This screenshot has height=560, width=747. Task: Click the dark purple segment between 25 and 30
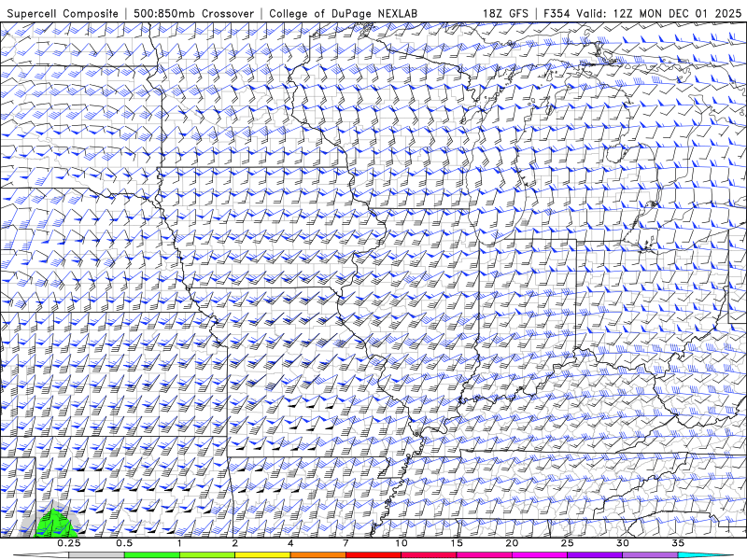point(595,555)
